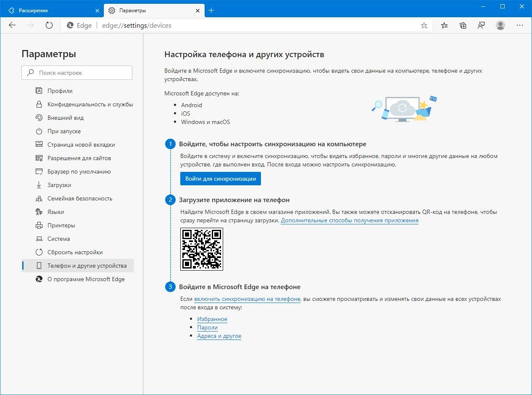Click the Profiles icon in sidebar

39,91
